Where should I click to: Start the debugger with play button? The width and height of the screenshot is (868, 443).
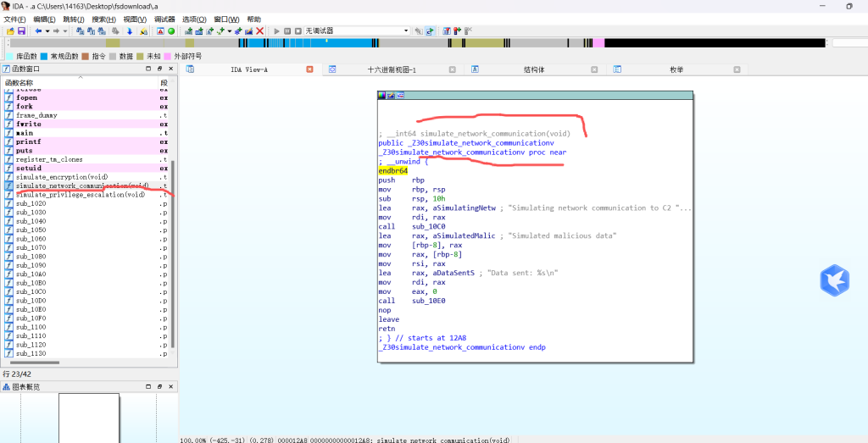276,30
